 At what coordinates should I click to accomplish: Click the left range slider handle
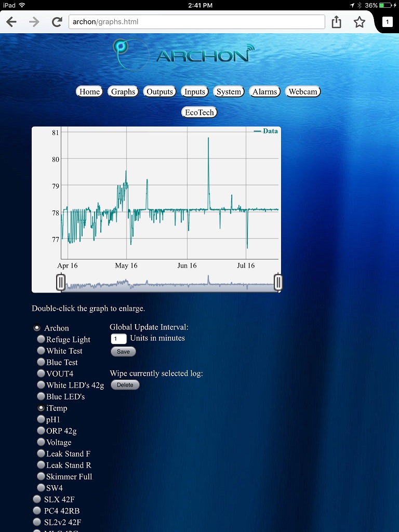(x=61, y=283)
